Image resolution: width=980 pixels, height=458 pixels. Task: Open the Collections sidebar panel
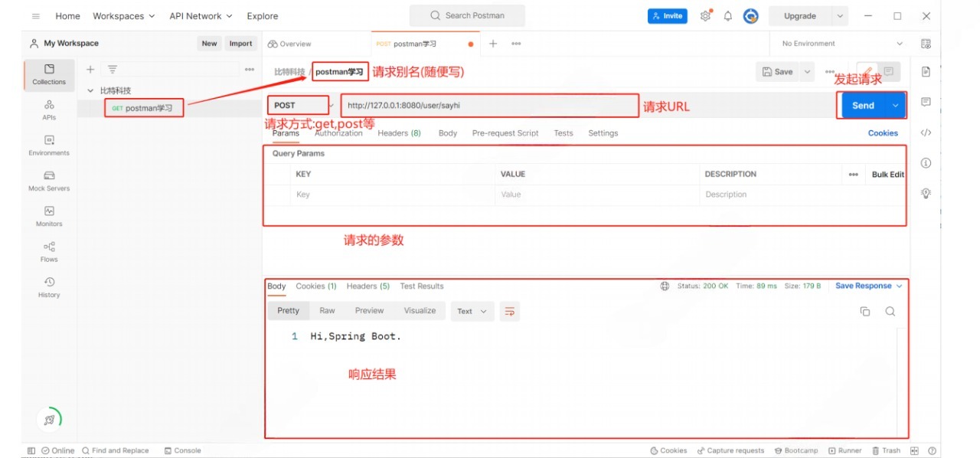[49, 75]
